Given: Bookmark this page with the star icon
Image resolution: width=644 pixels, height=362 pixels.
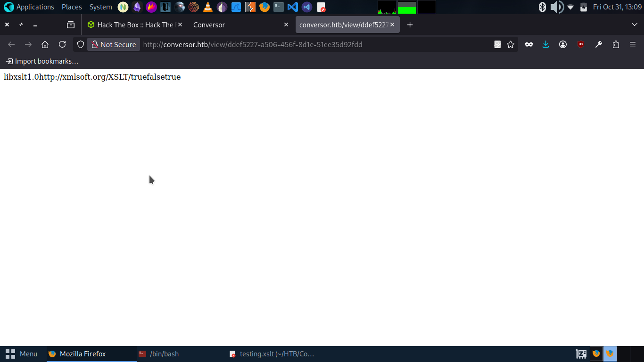Looking at the screenshot, I should (511, 44).
